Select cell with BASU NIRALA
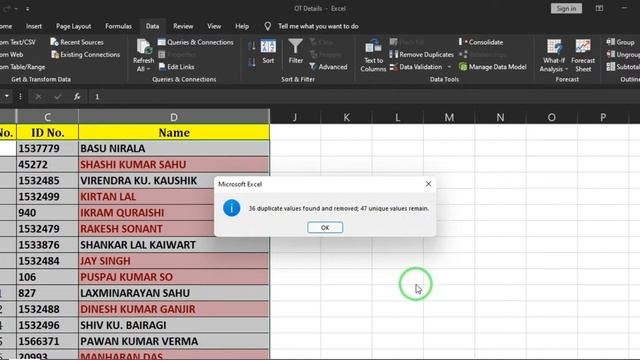 (x=174, y=148)
